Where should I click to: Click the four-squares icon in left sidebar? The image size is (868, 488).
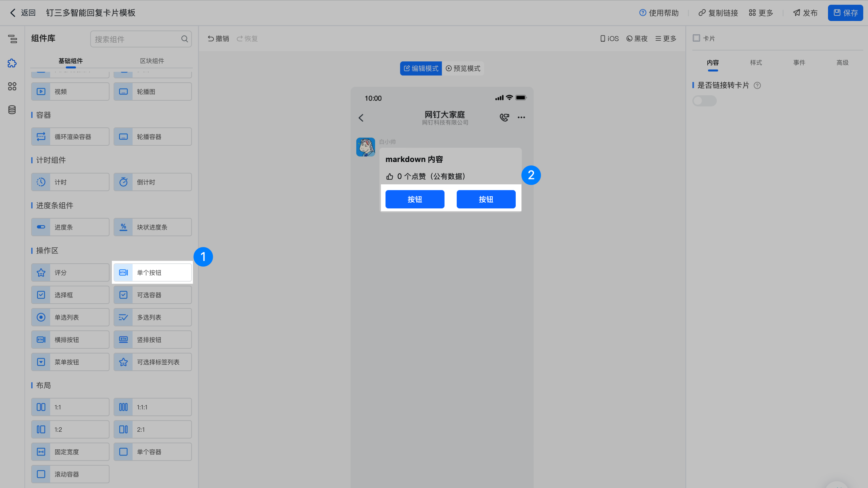tap(12, 86)
